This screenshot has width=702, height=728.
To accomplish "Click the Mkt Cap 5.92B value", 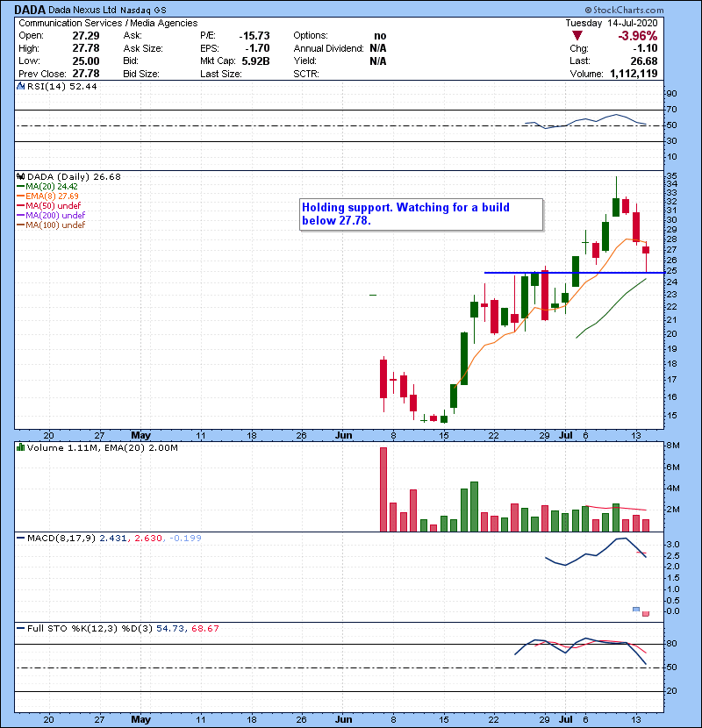I will [256, 61].
